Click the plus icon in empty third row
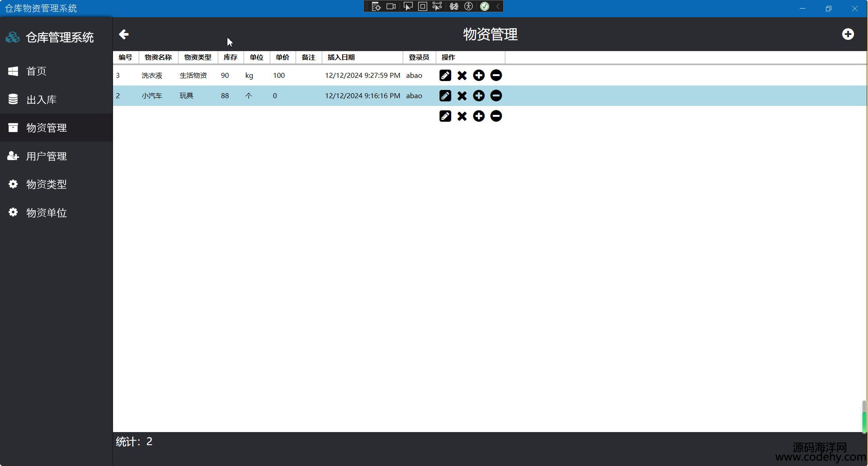Image resolution: width=868 pixels, height=466 pixels. pyautogui.click(x=479, y=116)
